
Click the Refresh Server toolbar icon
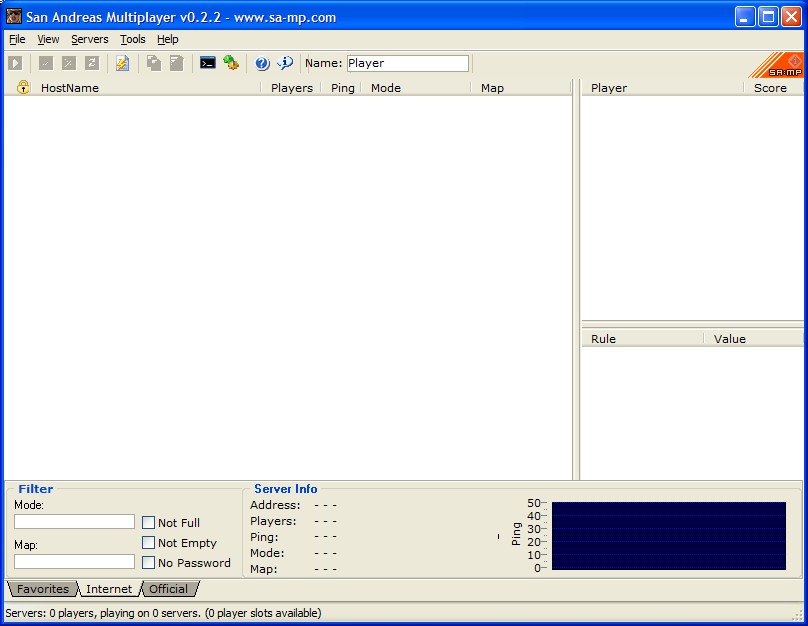(x=92, y=63)
